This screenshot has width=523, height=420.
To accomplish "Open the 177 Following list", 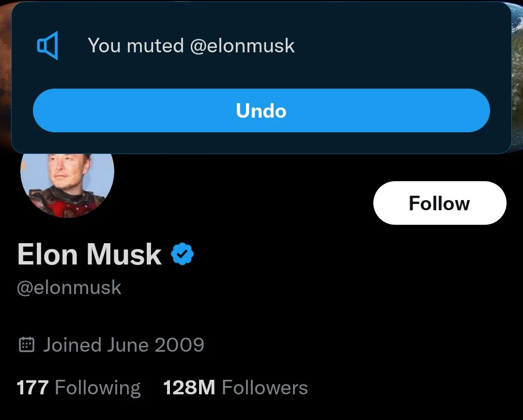I will pos(78,388).
